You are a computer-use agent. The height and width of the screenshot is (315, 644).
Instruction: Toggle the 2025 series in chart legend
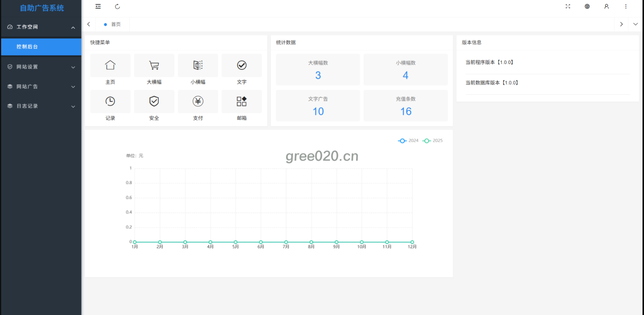[x=432, y=140]
